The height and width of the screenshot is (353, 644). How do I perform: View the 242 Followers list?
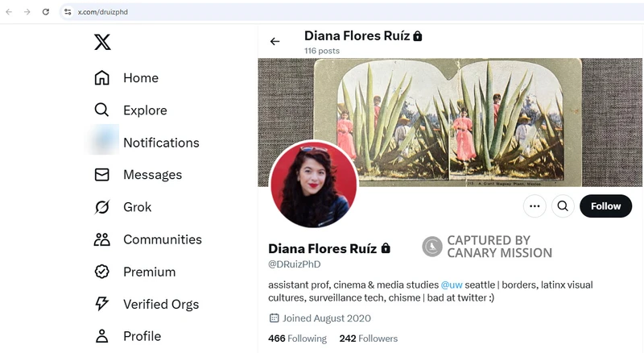pos(368,338)
